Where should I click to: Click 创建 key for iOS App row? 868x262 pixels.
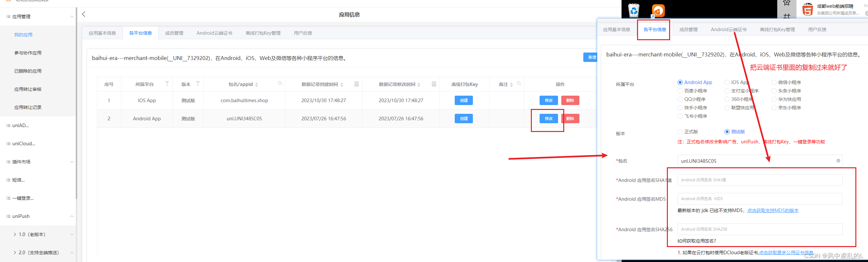pos(464,101)
